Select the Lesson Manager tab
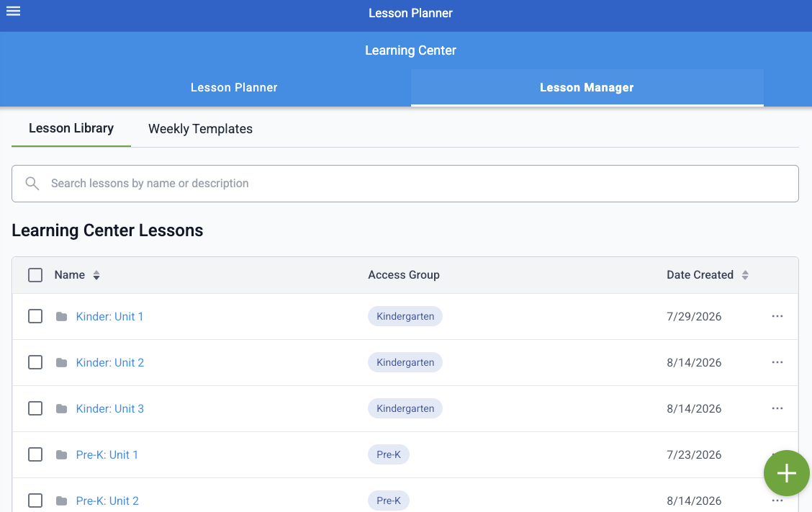The width and height of the screenshot is (812, 512). pos(587,88)
